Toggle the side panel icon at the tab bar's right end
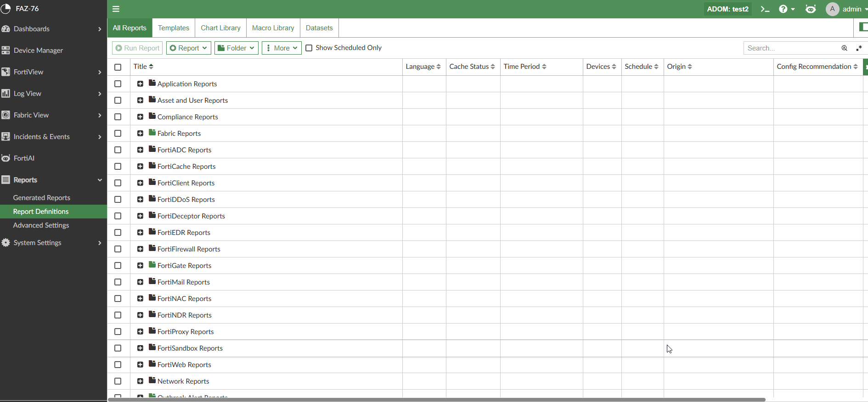This screenshot has width=868, height=402. [x=863, y=27]
